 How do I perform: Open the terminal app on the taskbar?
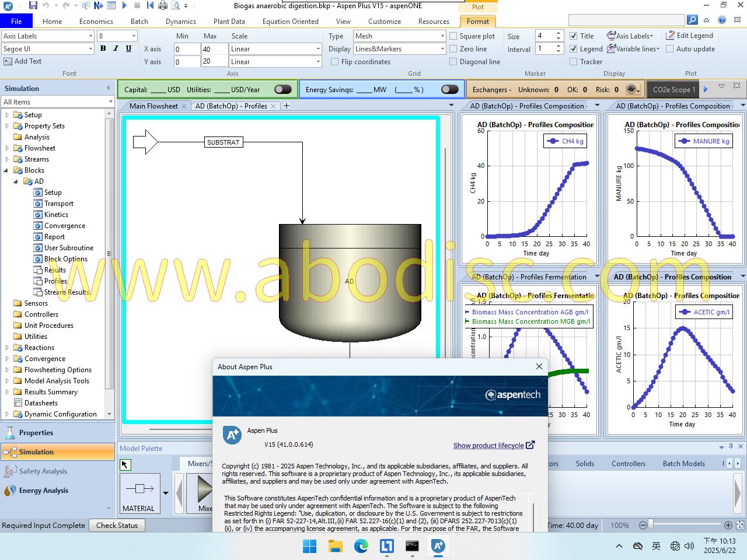(412, 546)
